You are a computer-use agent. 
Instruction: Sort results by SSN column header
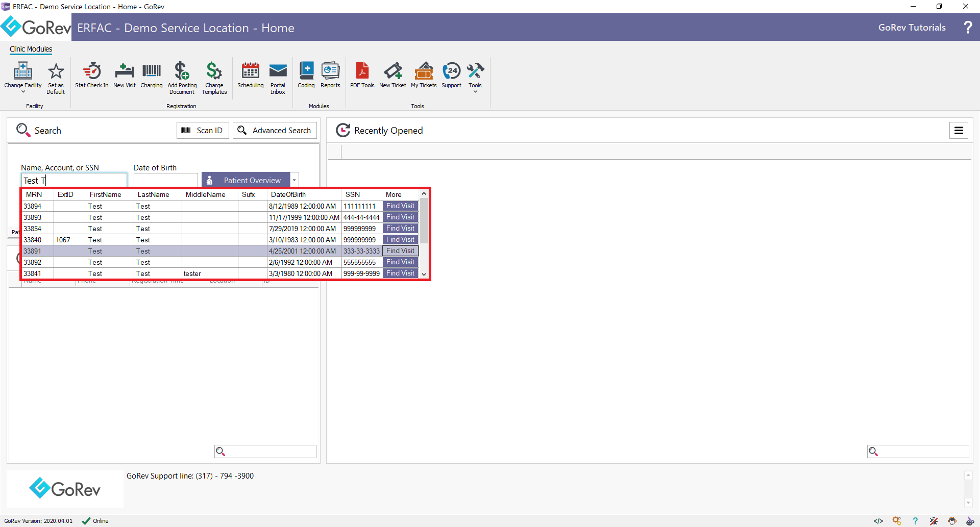(362, 194)
